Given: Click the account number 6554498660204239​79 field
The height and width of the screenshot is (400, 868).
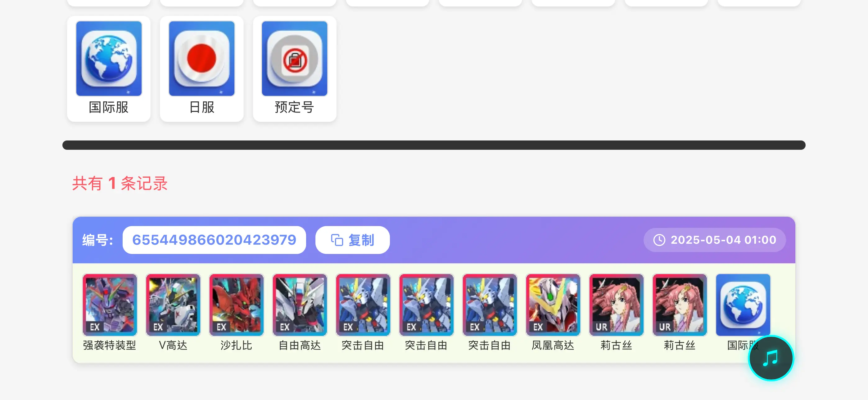Looking at the screenshot, I should [214, 240].
